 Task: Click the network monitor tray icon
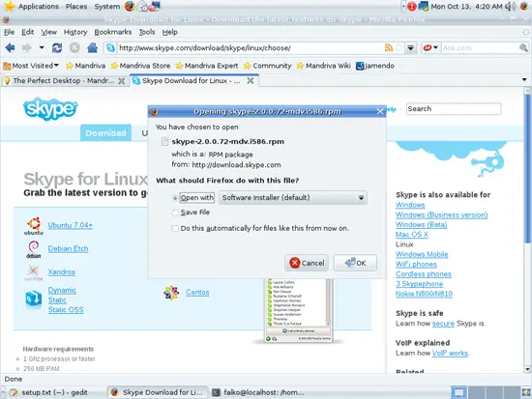[x=423, y=6]
